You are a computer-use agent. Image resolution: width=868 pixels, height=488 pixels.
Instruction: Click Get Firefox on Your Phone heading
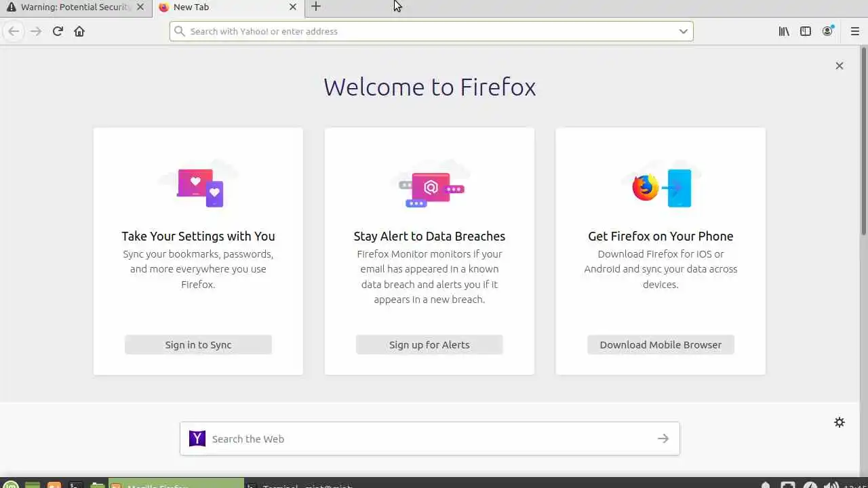[660, 236]
